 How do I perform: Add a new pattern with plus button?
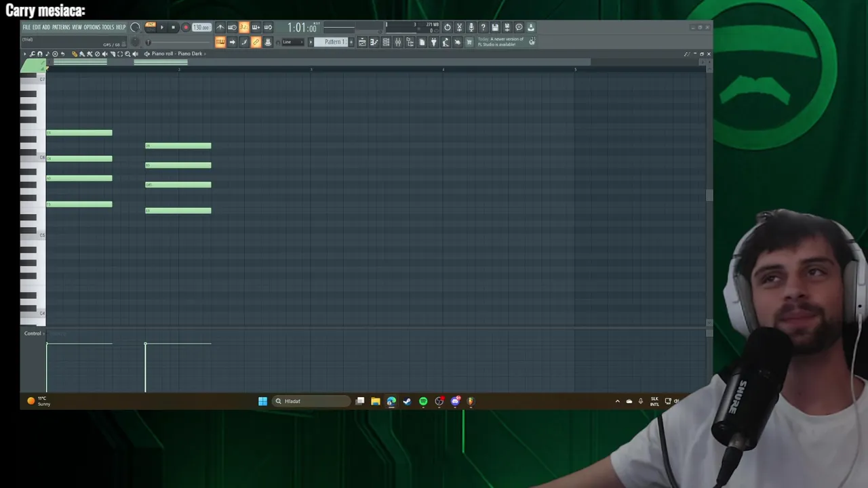(351, 42)
